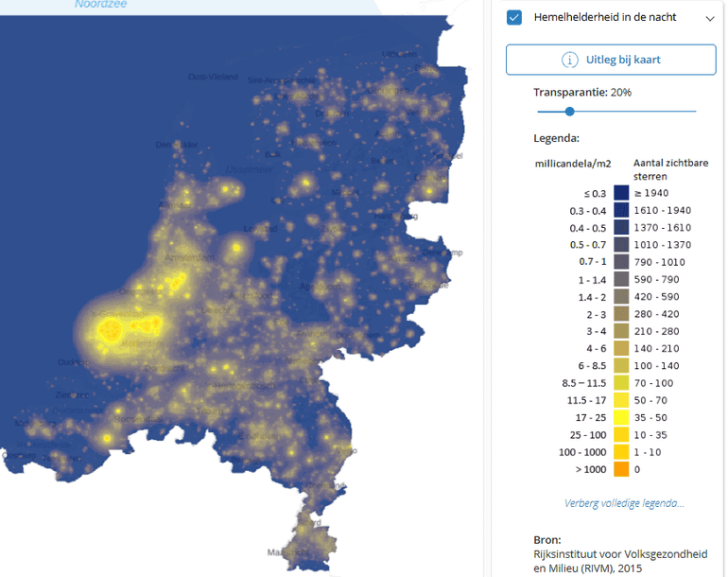Click the 4 - 6 millicandela legend swatch
This screenshot has height=577, width=728.
621,348
